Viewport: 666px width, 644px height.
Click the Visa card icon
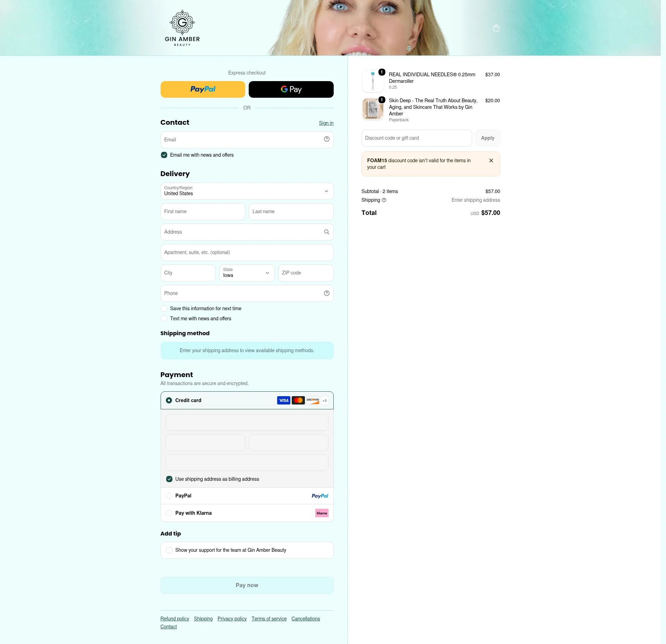(284, 401)
